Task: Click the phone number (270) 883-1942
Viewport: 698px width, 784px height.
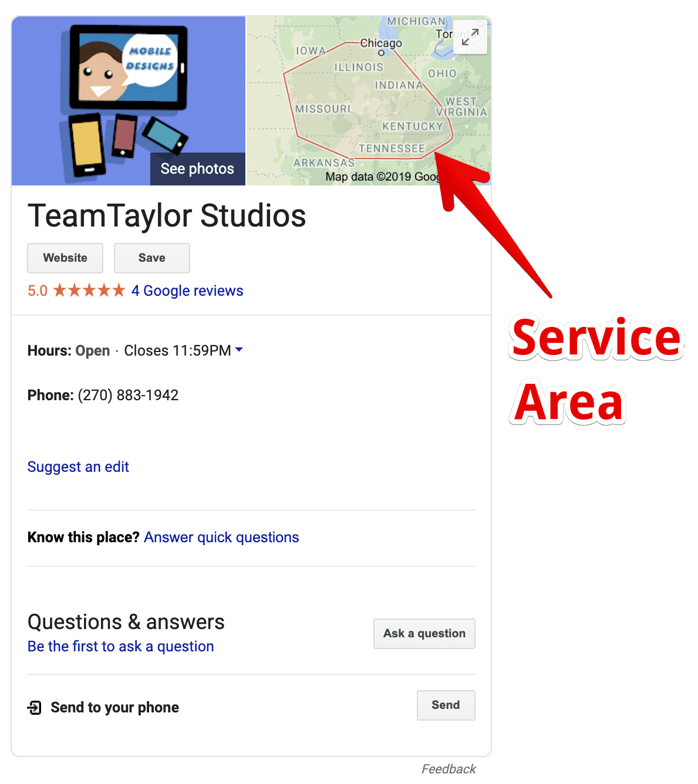Action: point(128,396)
